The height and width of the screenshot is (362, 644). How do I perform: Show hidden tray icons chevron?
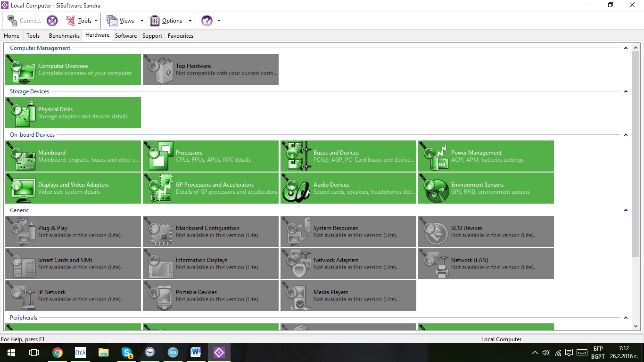click(x=535, y=353)
